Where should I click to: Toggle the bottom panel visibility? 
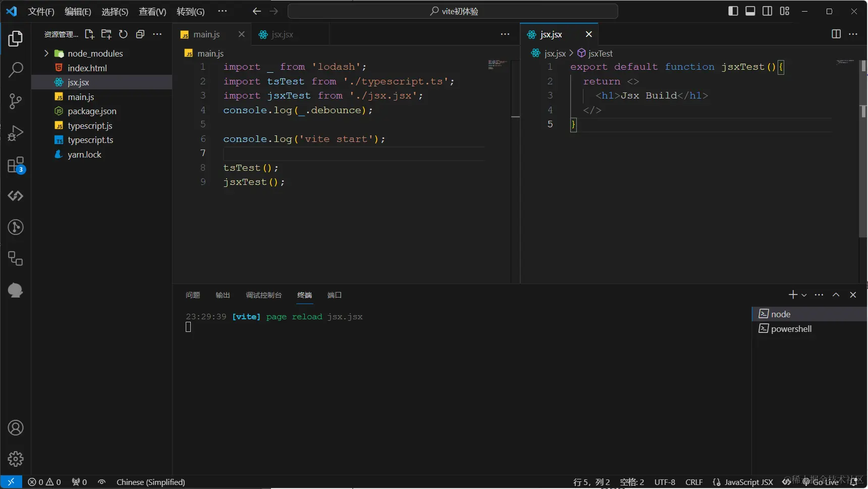[x=750, y=11]
